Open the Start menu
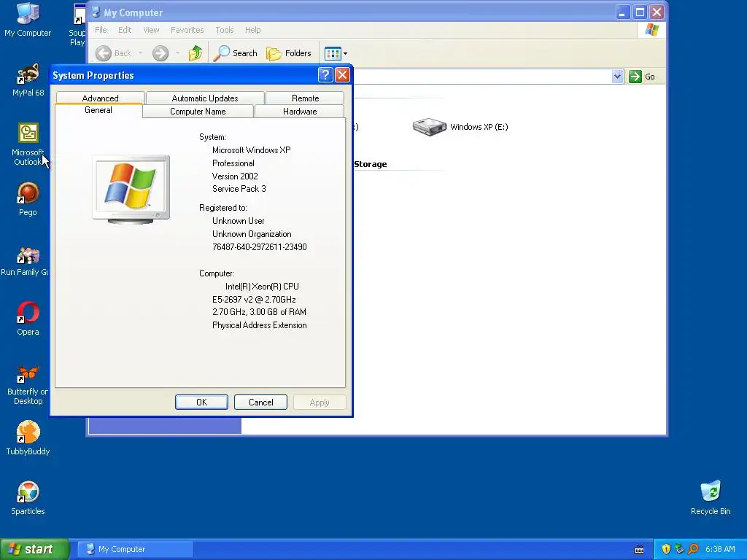747x560 pixels. coord(34,549)
